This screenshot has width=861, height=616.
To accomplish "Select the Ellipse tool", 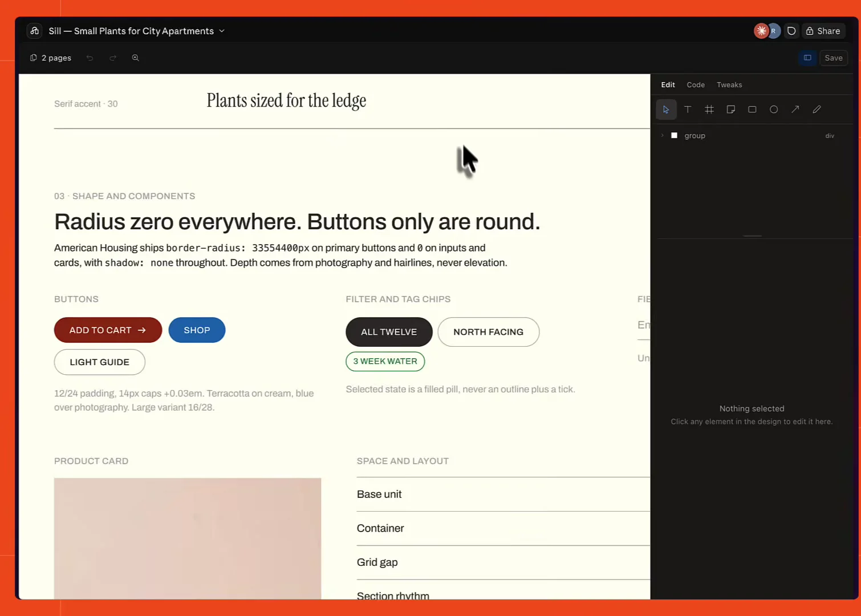I will pyautogui.click(x=774, y=110).
